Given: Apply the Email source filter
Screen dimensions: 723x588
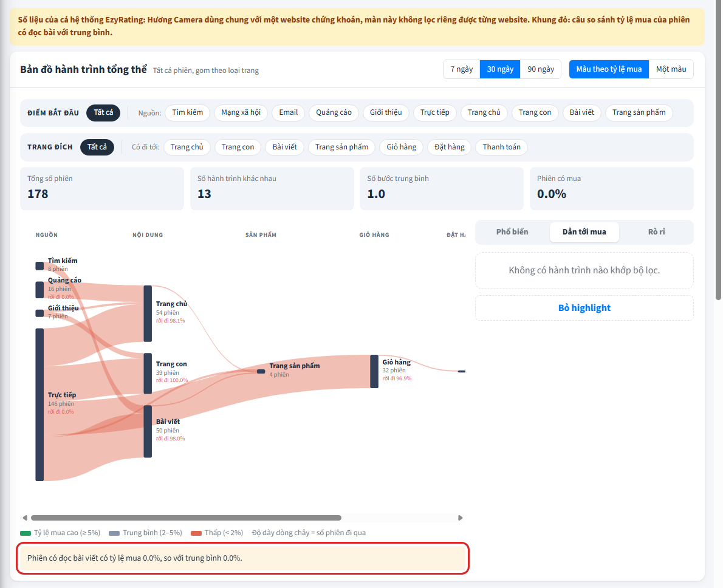Looking at the screenshot, I should [x=289, y=112].
